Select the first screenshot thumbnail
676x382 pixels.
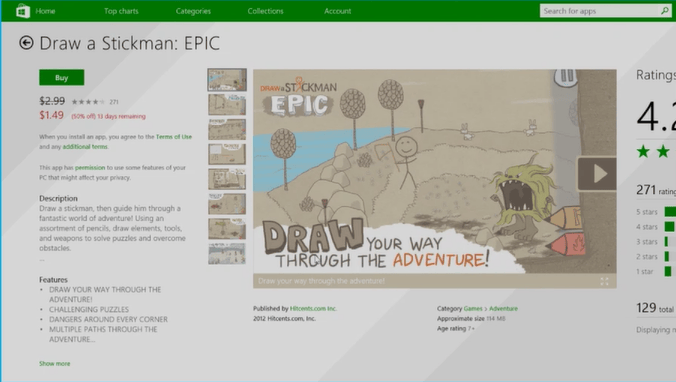click(227, 80)
